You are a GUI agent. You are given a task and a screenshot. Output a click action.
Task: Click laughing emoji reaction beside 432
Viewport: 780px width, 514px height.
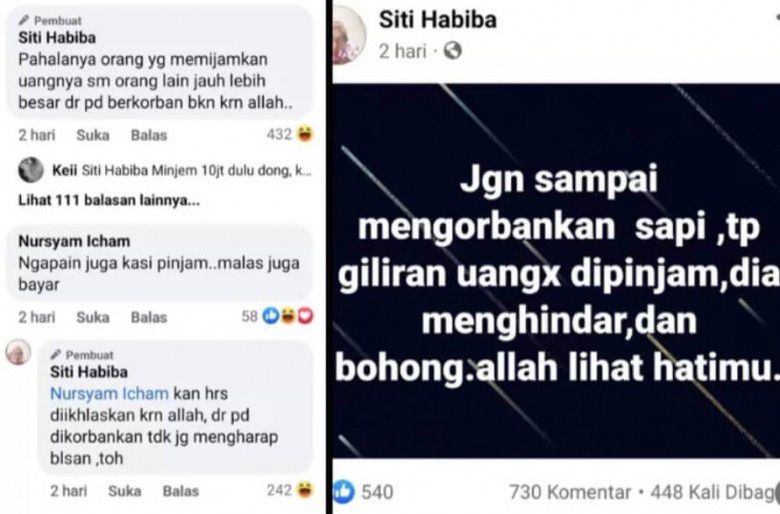coord(304,134)
